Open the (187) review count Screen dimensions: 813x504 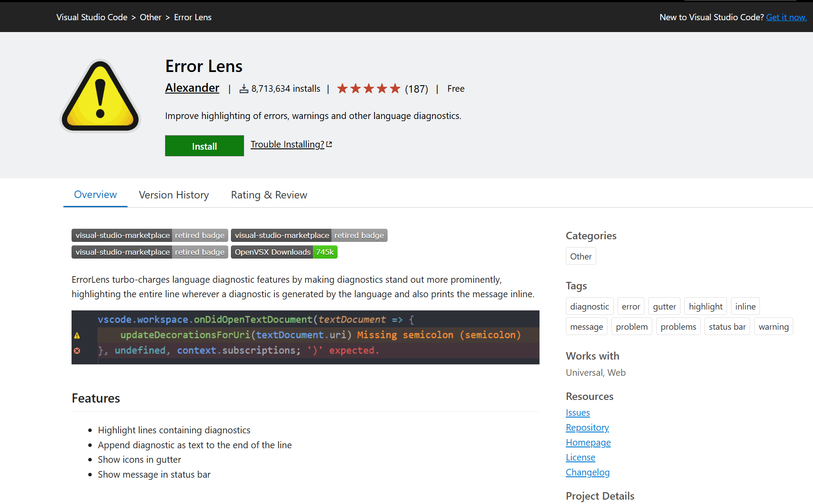[416, 89]
